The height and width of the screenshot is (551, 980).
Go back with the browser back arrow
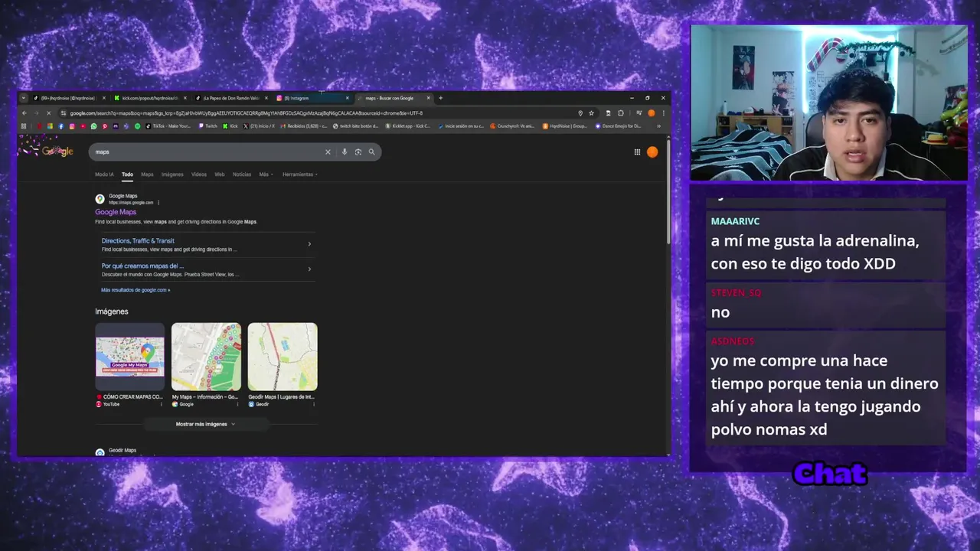tap(24, 113)
